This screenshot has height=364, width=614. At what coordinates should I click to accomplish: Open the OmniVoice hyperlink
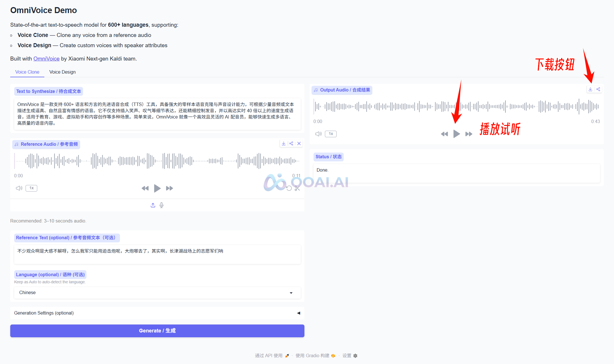click(x=46, y=59)
